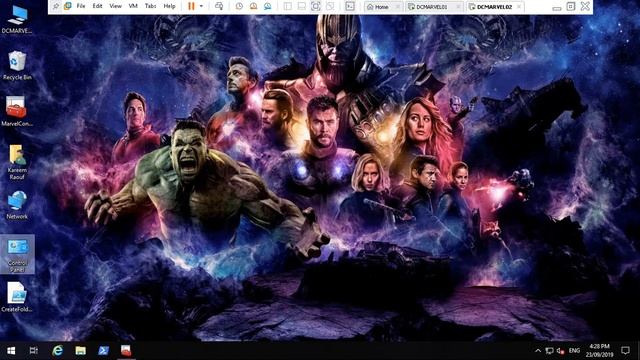Click the network status tray icon

pos(549,351)
